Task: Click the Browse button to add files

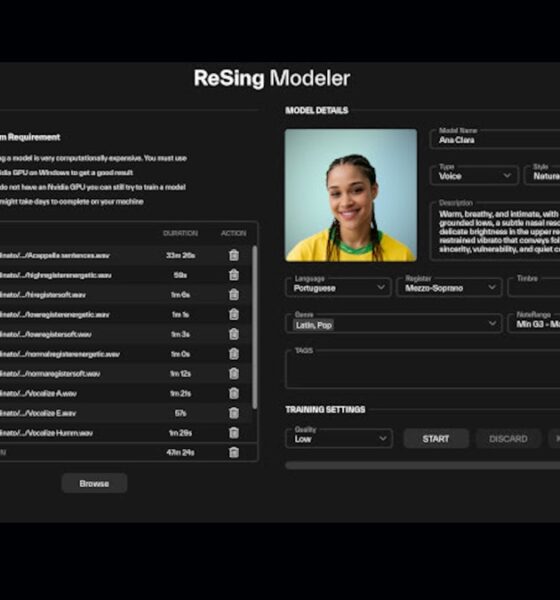Action: (94, 483)
